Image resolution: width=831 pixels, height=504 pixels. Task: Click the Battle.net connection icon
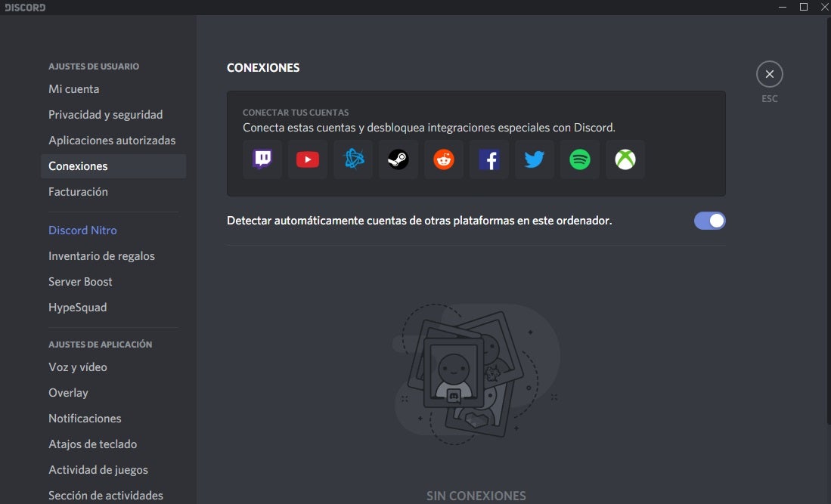tap(353, 159)
